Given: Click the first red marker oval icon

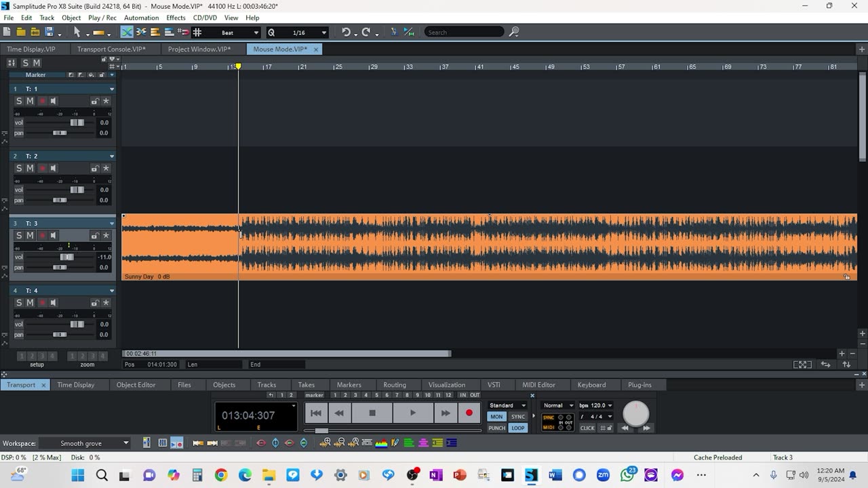Looking at the screenshot, I should [x=261, y=443].
